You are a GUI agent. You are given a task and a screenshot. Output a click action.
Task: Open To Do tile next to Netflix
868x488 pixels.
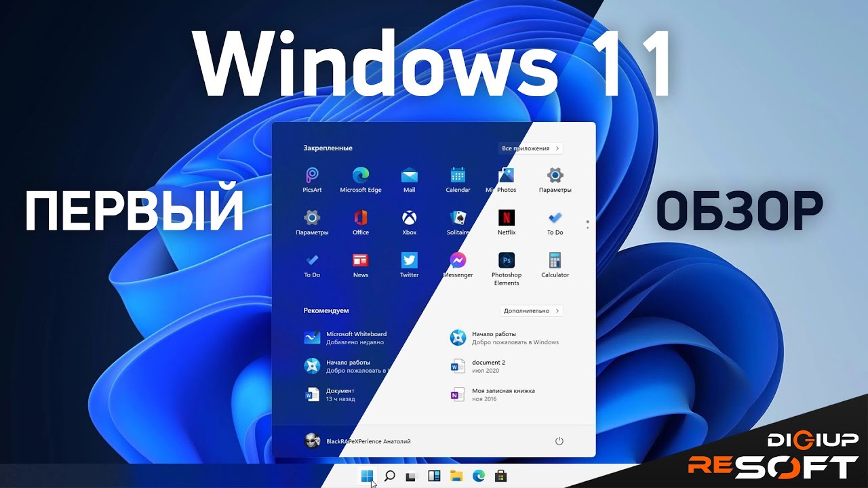tap(555, 222)
